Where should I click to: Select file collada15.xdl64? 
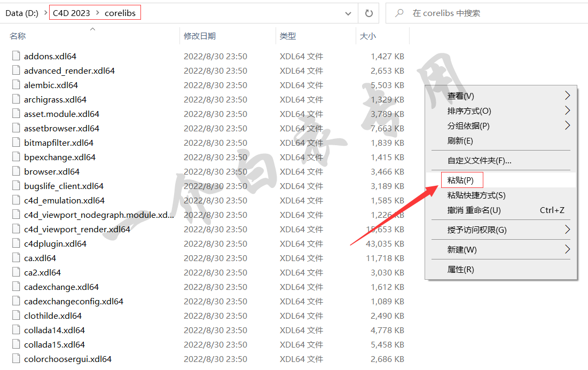54,344
